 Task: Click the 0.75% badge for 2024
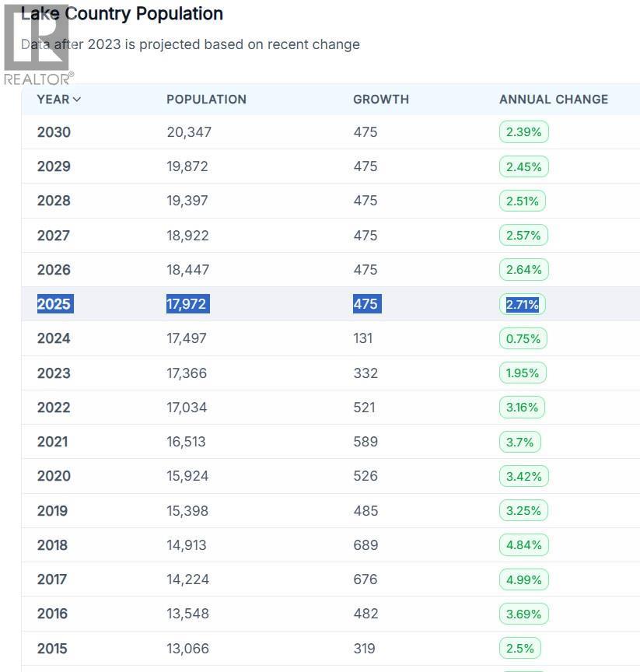523,338
